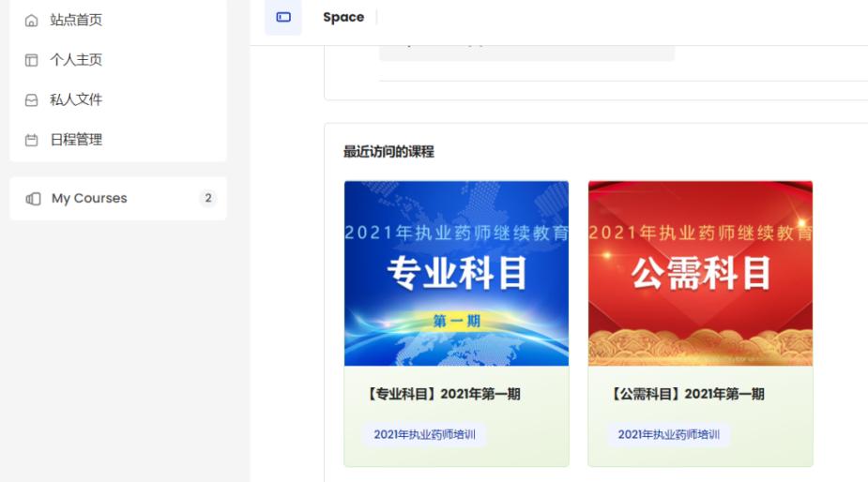
Task: Click the calendar icon beside 日程管理
Action: tap(32, 140)
